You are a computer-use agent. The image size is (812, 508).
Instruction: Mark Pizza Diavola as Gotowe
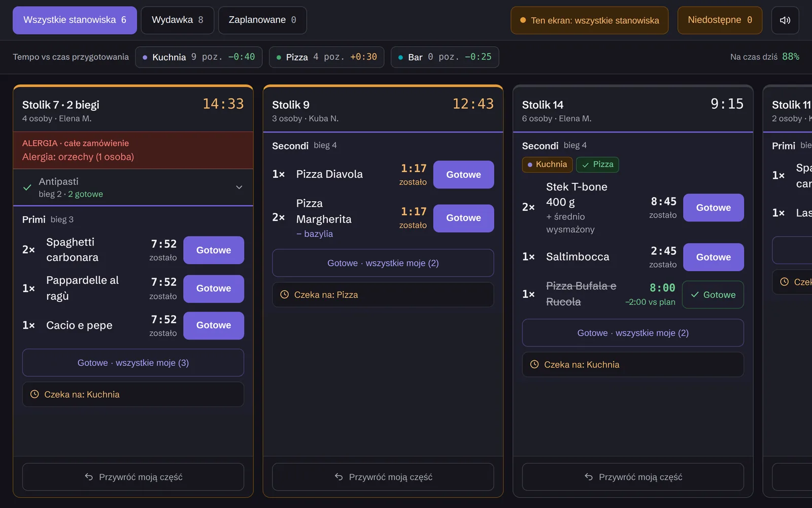click(463, 175)
